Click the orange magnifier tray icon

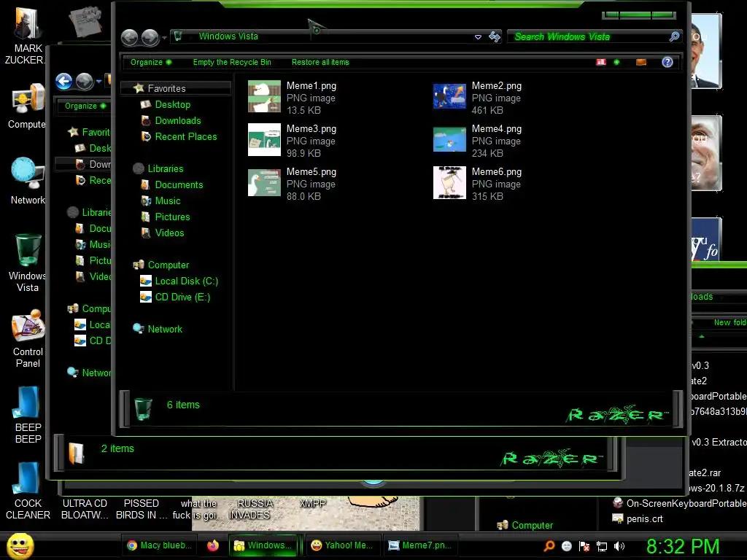tap(549, 546)
